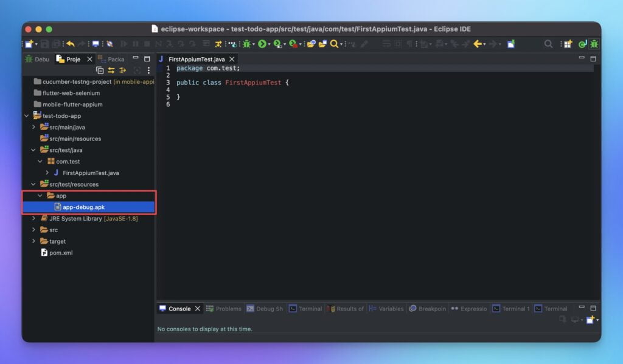The image size is (623, 364).
Task: Open the Open Console dropdown arrow
Action: coord(597,320)
